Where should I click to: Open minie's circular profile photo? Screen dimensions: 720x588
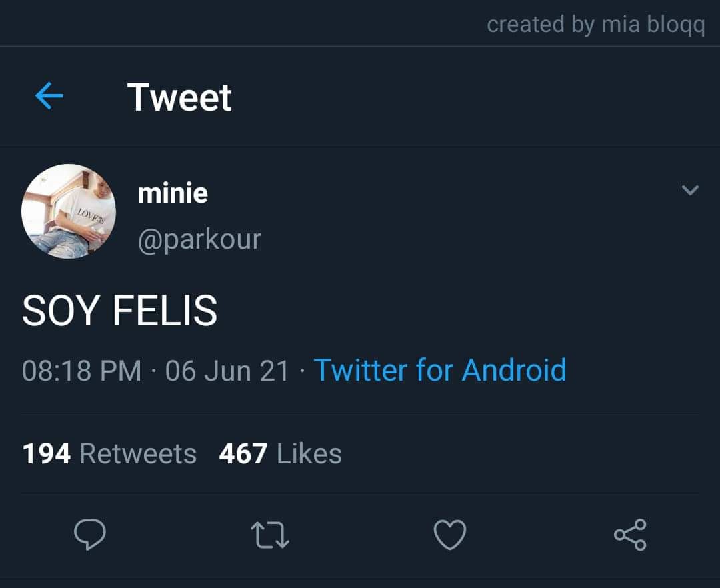[x=69, y=211]
